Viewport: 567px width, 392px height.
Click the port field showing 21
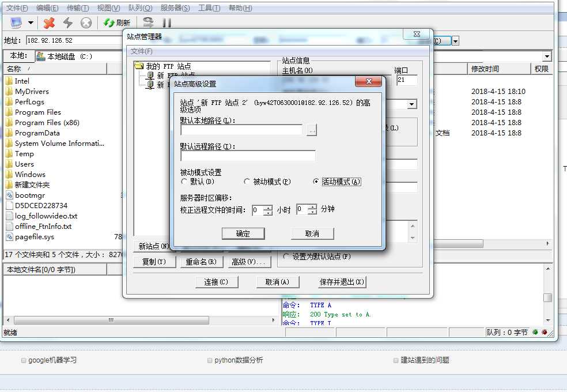[x=407, y=80]
